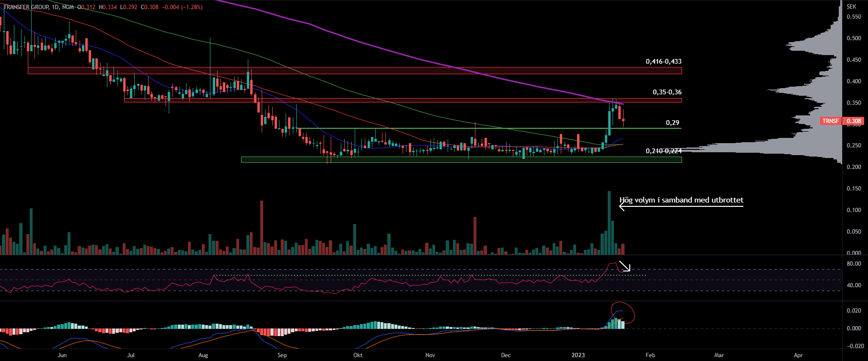Click the 0.500 price axis label
Viewport: 868px width, 361px height.
854,38
